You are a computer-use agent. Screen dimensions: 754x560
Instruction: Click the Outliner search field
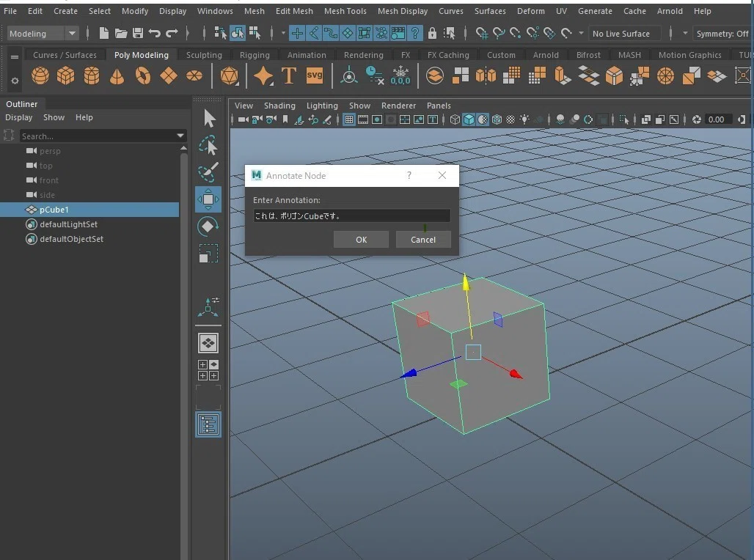tap(98, 136)
